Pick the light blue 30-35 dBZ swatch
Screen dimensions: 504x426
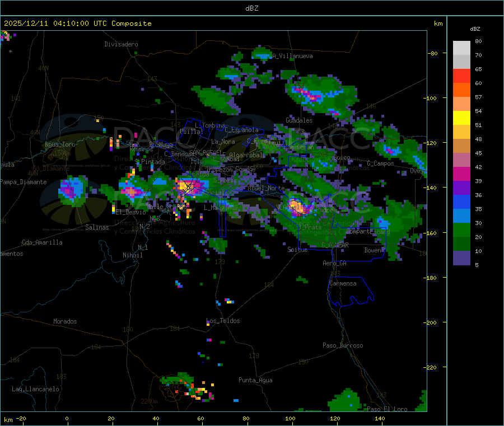pyautogui.click(x=461, y=216)
